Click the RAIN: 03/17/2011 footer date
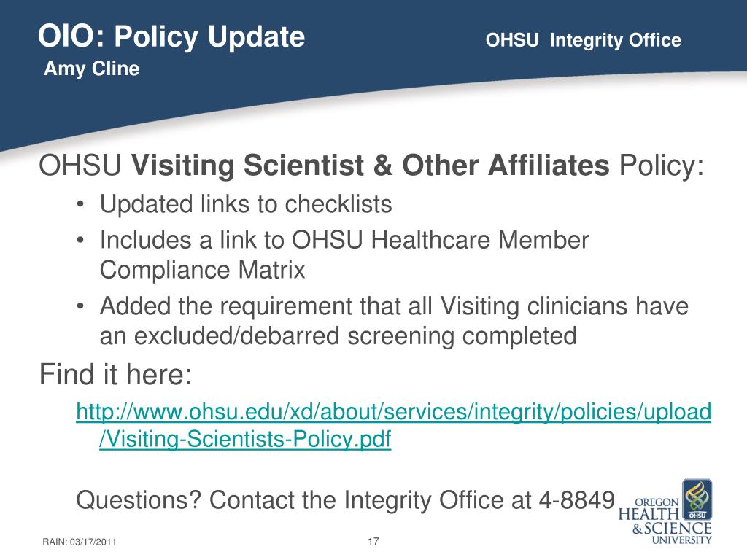 click(79, 542)
